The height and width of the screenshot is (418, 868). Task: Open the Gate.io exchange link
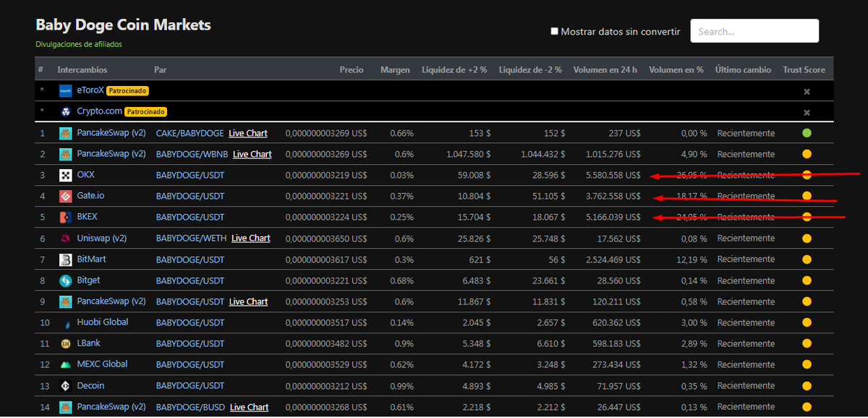pos(90,196)
